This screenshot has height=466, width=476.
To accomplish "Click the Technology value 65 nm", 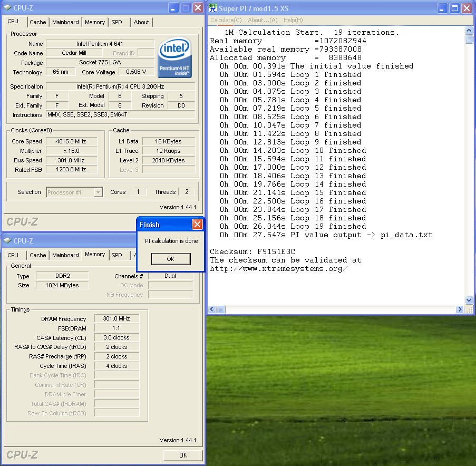I will coord(61,72).
